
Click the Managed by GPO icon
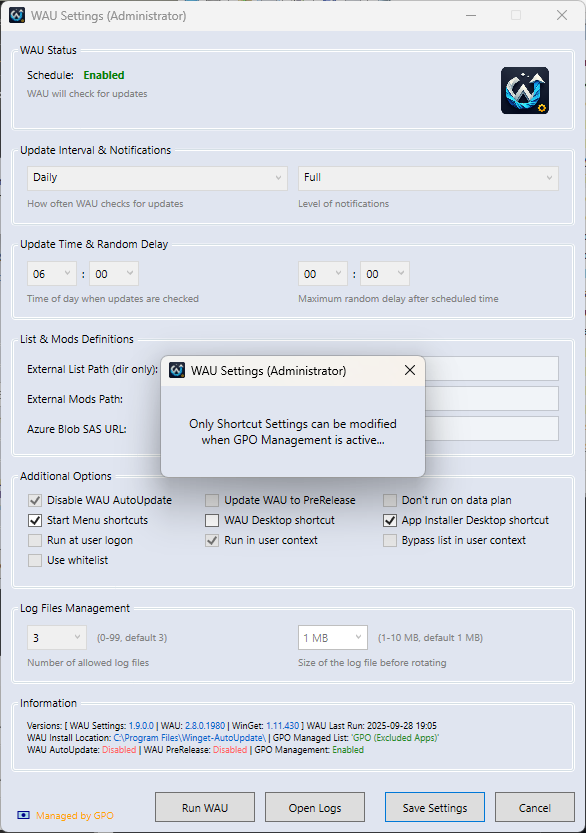tap(23, 815)
